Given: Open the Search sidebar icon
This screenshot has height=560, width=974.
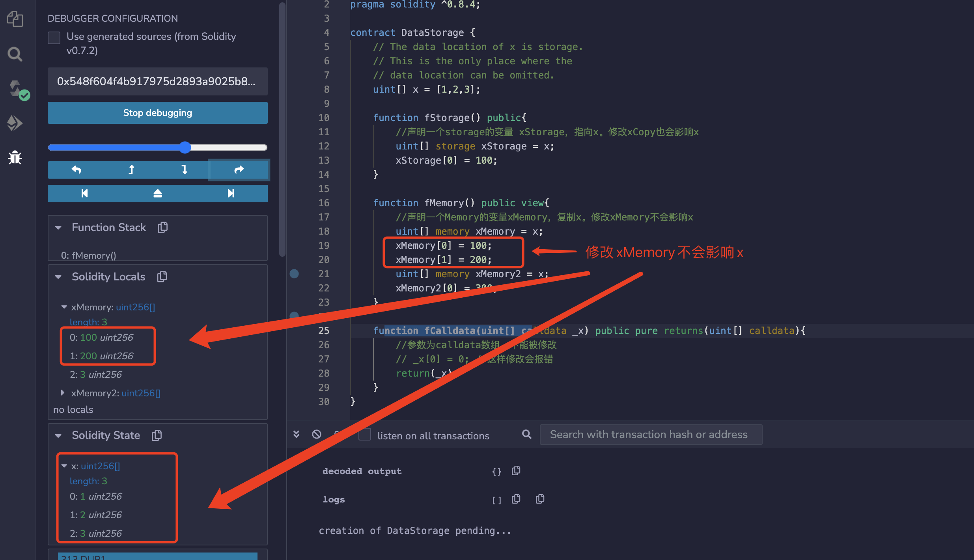Looking at the screenshot, I should point(15,54).
